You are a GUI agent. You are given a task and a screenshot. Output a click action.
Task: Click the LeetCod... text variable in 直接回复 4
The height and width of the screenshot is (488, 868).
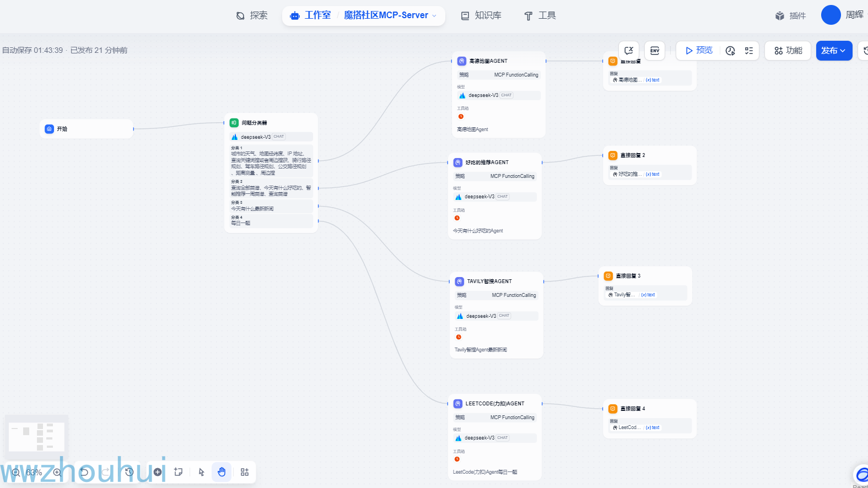point(636,427)
